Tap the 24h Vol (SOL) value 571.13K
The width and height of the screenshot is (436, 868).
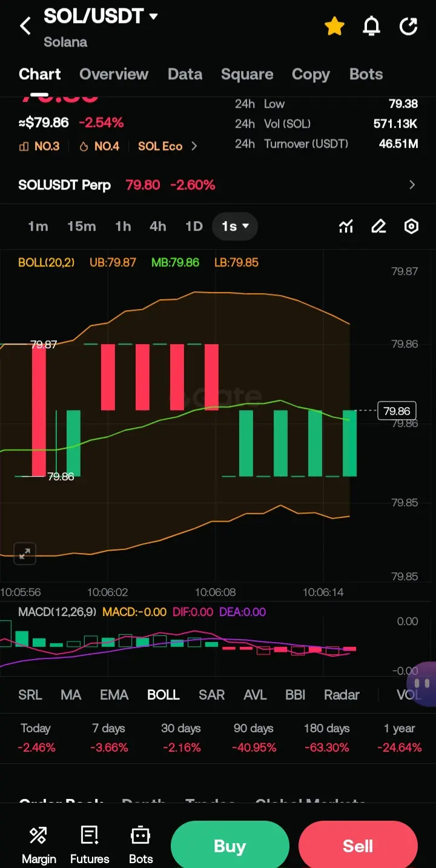(x=395, y=124)
